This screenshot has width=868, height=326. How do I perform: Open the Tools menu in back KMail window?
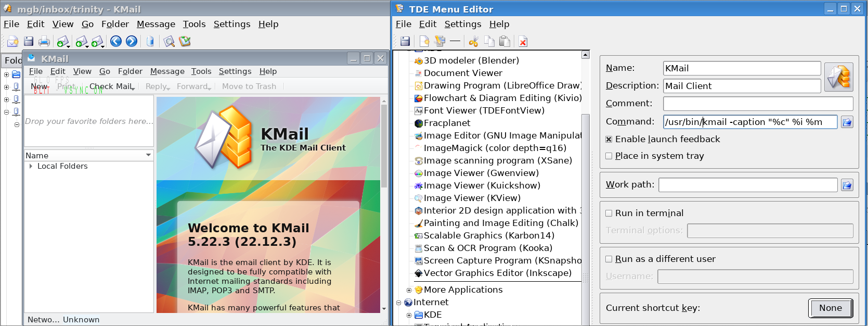[194, 24]
